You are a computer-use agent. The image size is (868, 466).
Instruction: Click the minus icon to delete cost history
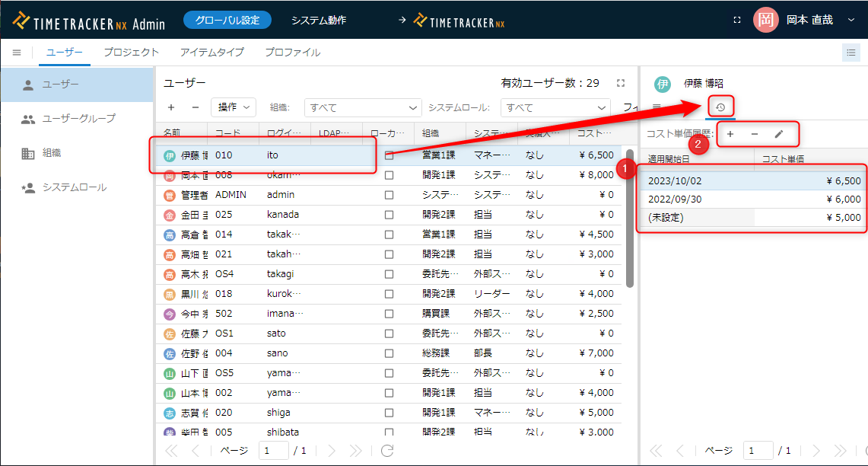tap(754, 134)
